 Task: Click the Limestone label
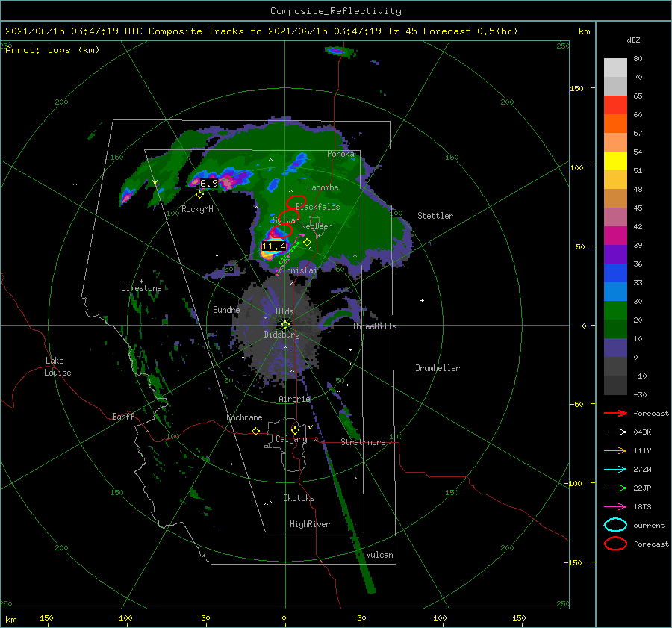[141, 288]
